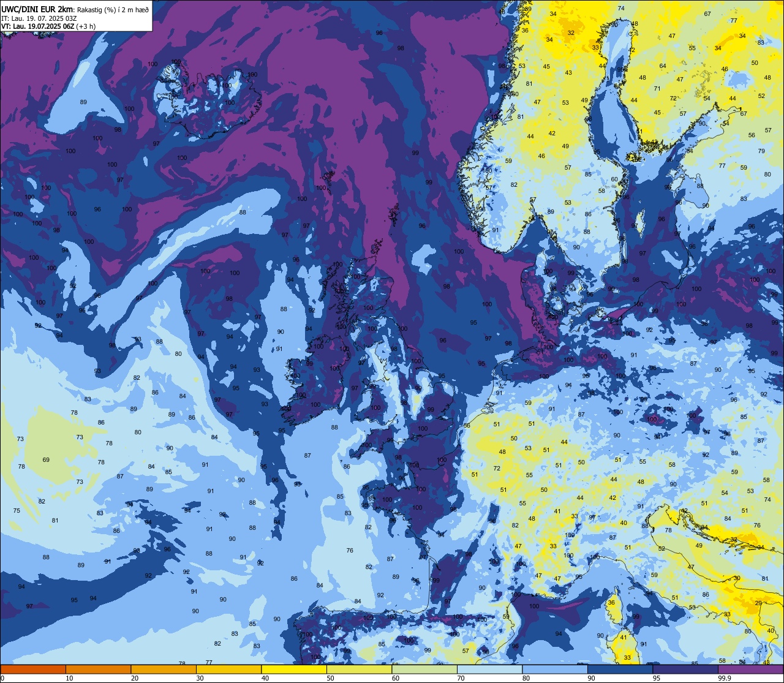This screenshot has height=683, width=784.
Task: Click the '70' legend tick label
Action: pyautogui.click(x=461, y=678)
